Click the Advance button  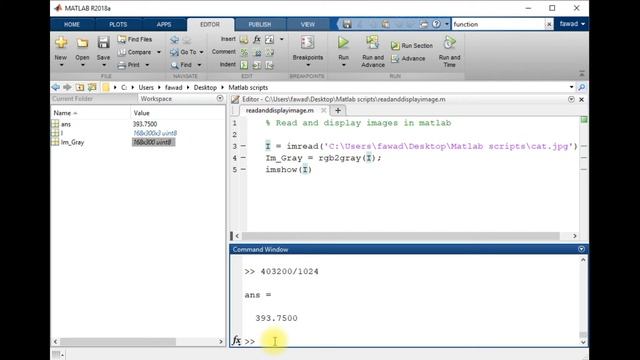(x=408, y=59)
